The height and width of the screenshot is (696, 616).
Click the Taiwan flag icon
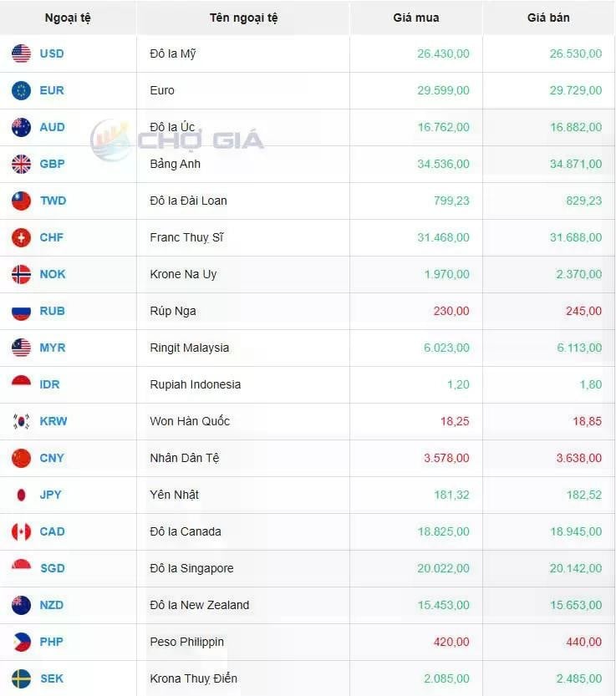(22, 201)
